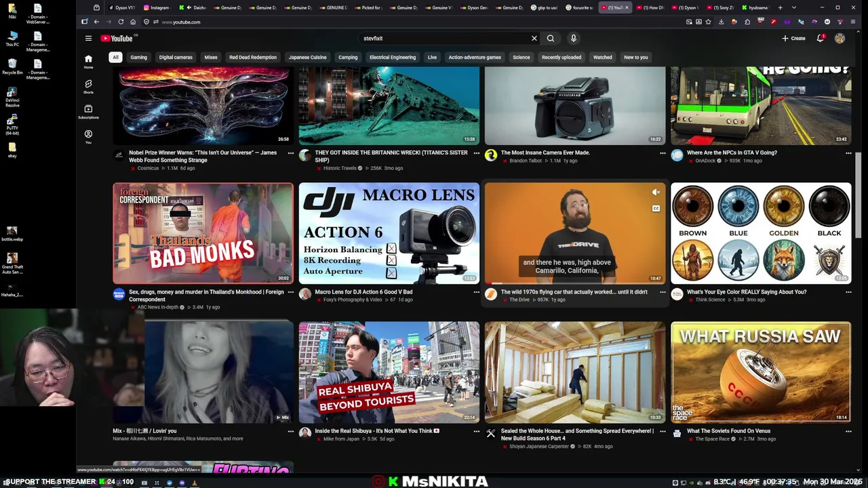The image size is (868, 488).
Task: Open the browser downloads arrow icon
Action: [x=722, y=22]
